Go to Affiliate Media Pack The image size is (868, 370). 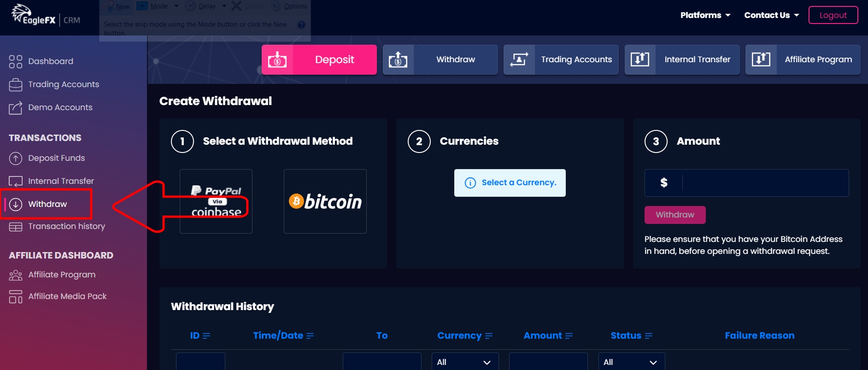[x=67, y=296]
